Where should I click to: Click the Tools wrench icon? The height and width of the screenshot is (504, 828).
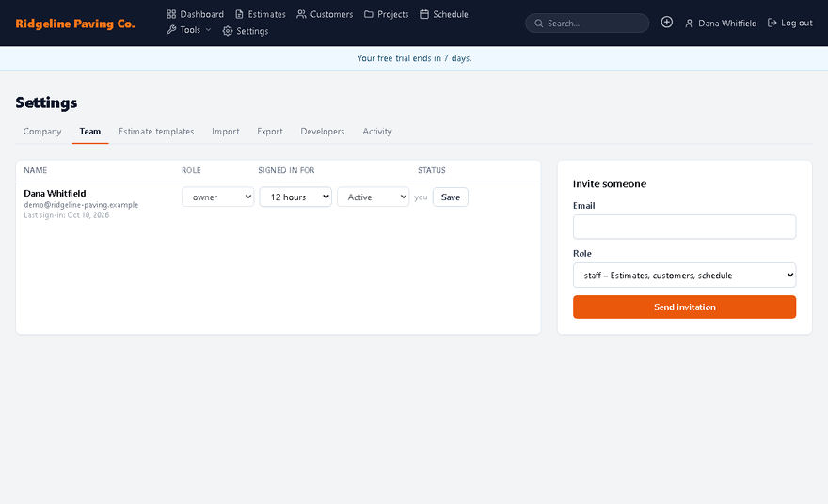(x=171, y=30)
